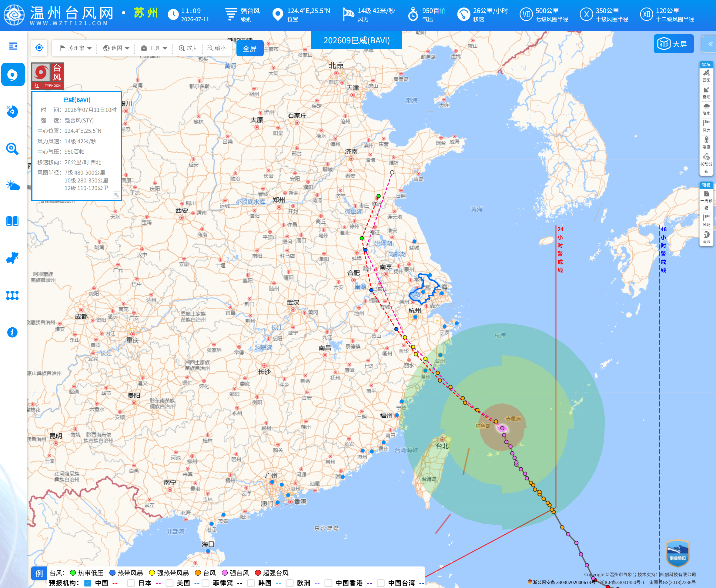Screen dimensions: 716x588
Task: Click the 事业单位 badge icon
Action: coord(678,553)
